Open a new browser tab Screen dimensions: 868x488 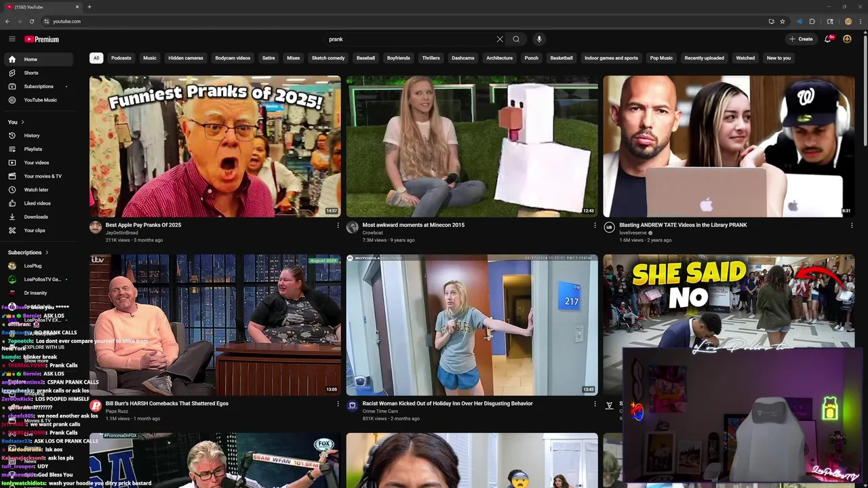(x=90, y=7)
